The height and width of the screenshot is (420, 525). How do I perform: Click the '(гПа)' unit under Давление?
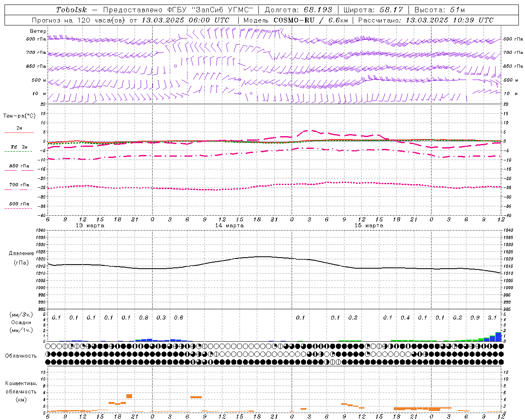click(21, 263)
